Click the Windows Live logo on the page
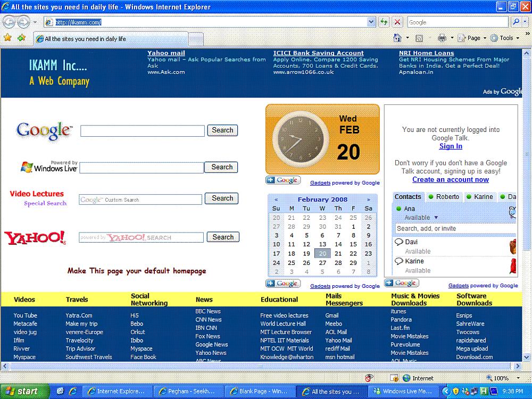 point(49,167)
